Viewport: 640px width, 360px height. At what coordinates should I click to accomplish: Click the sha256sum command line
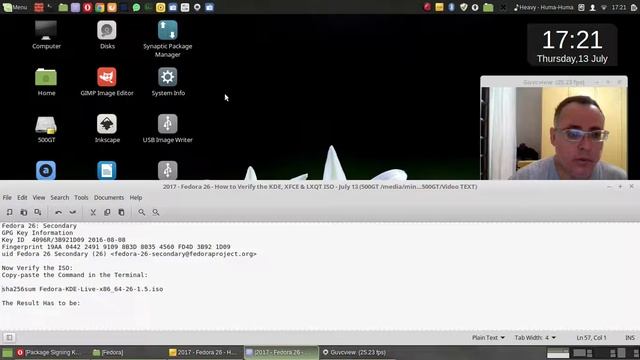(x=82, y=289)
